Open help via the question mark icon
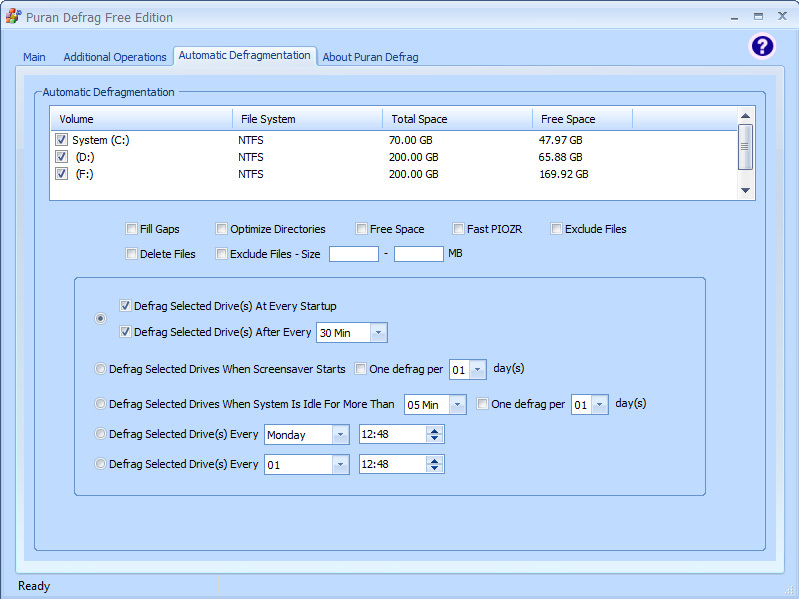This screenshot has width=799, height=599. coord(762,46)
